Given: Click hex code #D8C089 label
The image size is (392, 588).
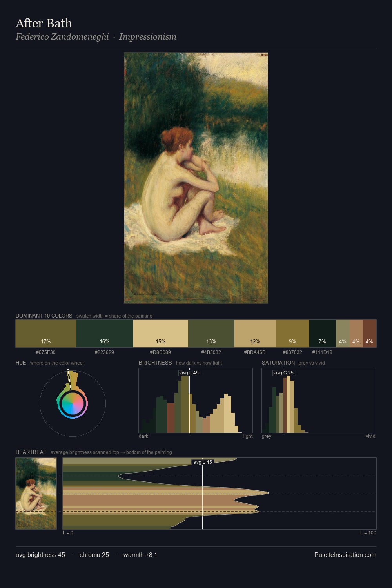Looking at the screenshot, I should point(161,352).
